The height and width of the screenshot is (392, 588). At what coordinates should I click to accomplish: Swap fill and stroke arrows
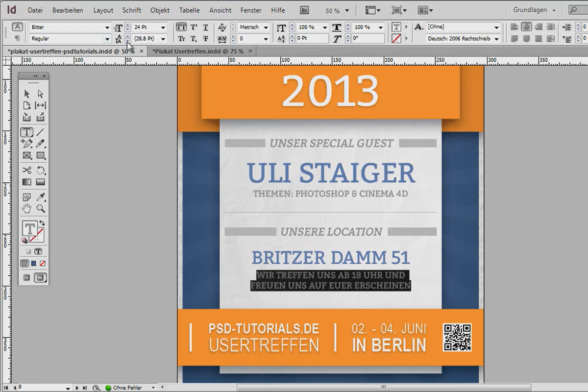click(x=42, y=223)
